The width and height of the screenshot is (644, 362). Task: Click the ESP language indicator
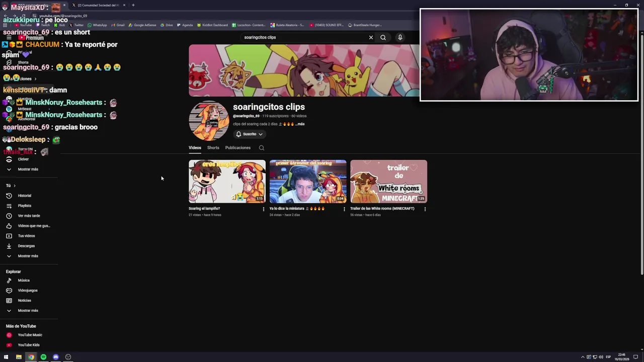click(608, 357)
